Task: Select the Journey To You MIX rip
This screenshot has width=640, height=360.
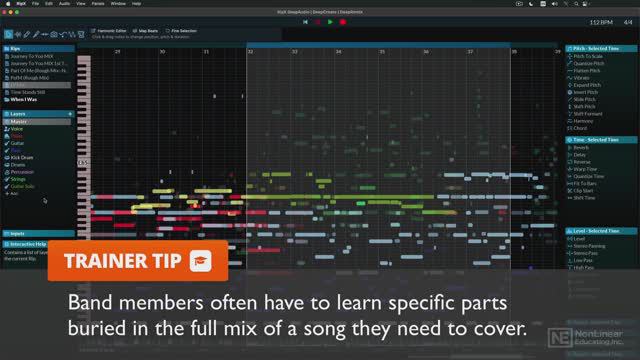Action: pos(32,56)
